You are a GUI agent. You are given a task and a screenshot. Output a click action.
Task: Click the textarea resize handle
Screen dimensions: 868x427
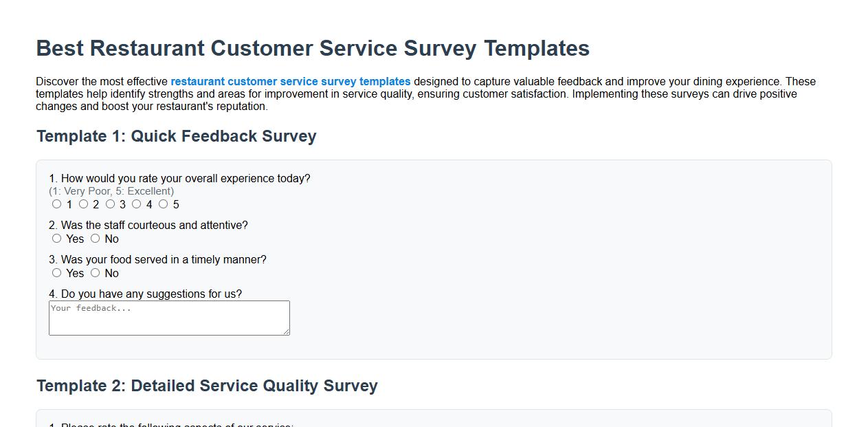286,333
